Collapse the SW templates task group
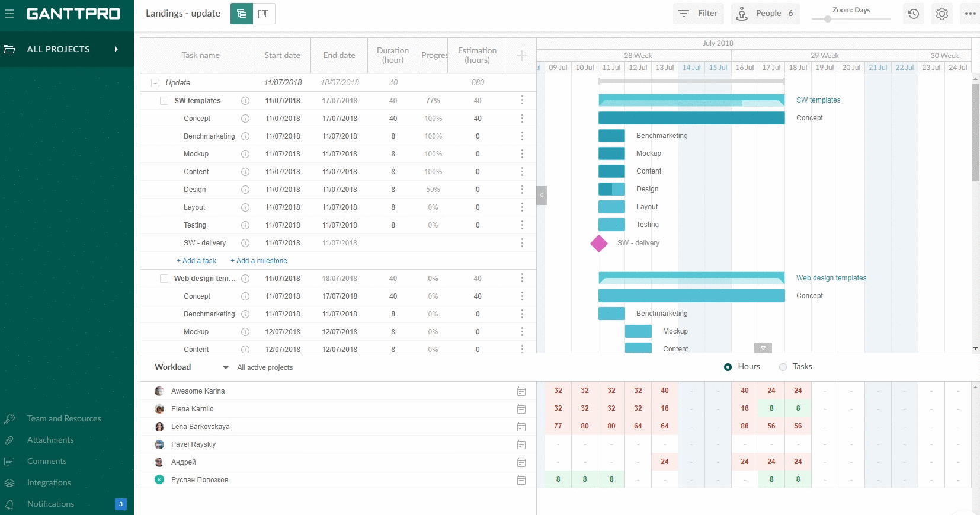This screenshot has height=515, width=980. pos(164,101)
